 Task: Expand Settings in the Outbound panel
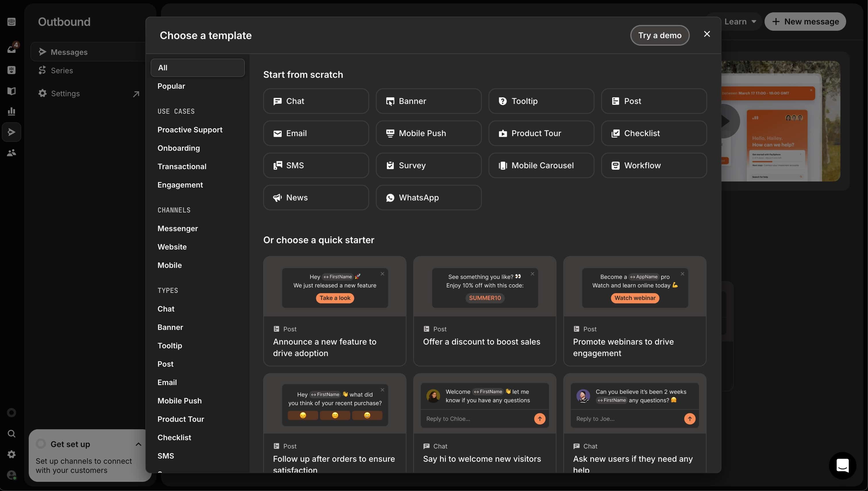click(136, 93)
